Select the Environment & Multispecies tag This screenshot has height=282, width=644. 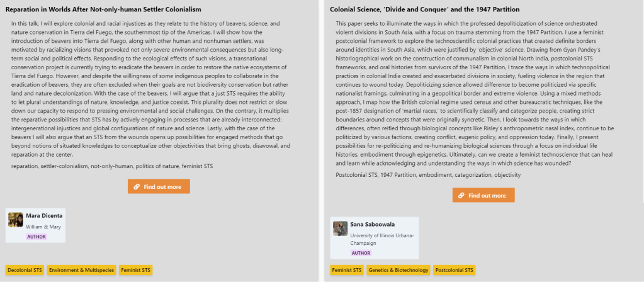[x=81, y=270]
